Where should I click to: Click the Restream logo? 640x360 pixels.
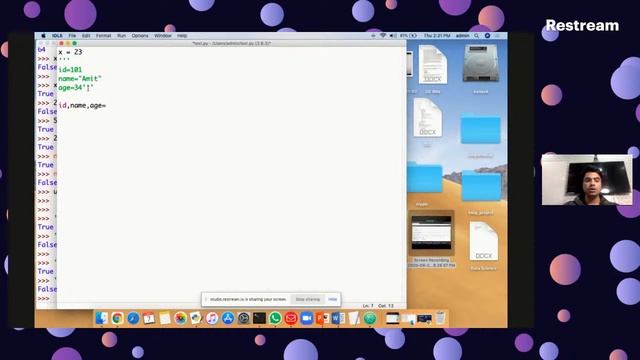582,25
